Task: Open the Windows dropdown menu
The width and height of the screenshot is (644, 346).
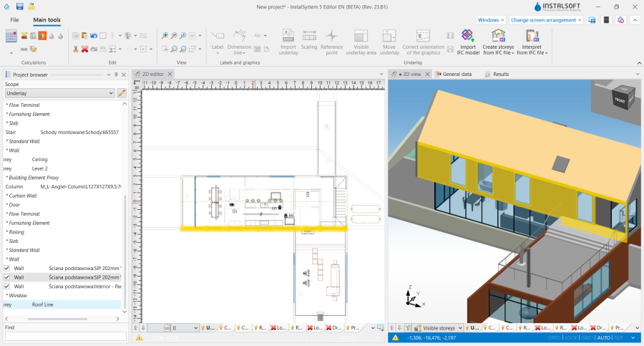Action: click(490, 20)
